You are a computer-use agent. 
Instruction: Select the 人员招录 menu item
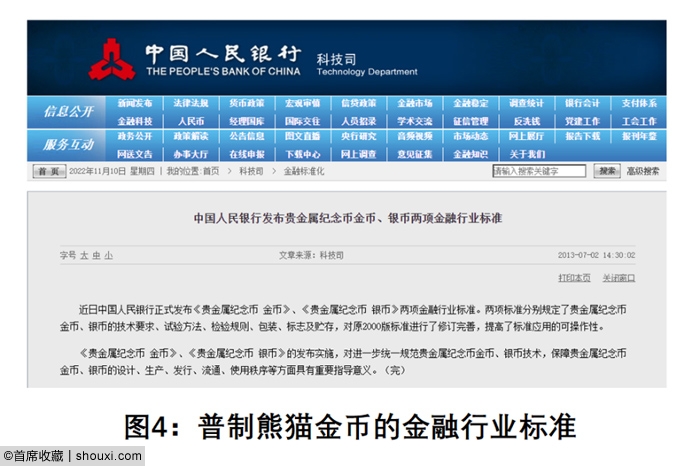[x=358, y=121]
